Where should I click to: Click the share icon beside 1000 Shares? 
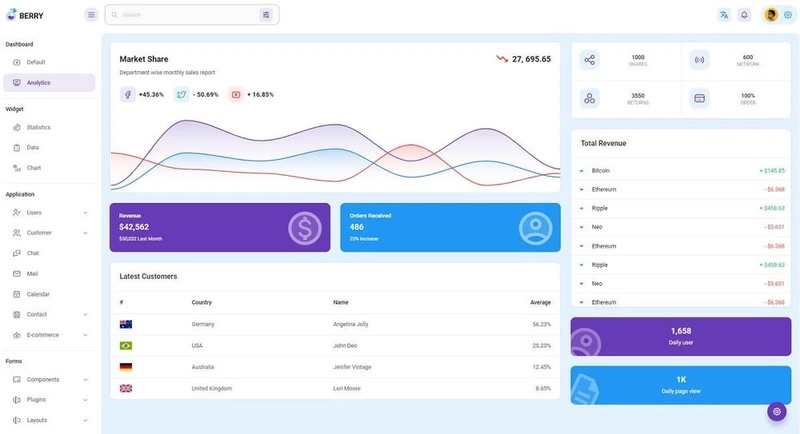tap(589, 60)
